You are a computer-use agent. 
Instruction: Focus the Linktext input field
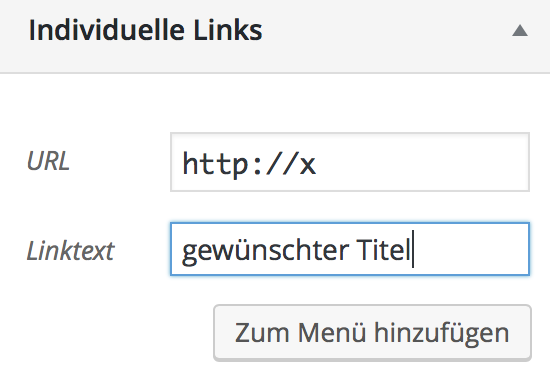click(350, 249)
